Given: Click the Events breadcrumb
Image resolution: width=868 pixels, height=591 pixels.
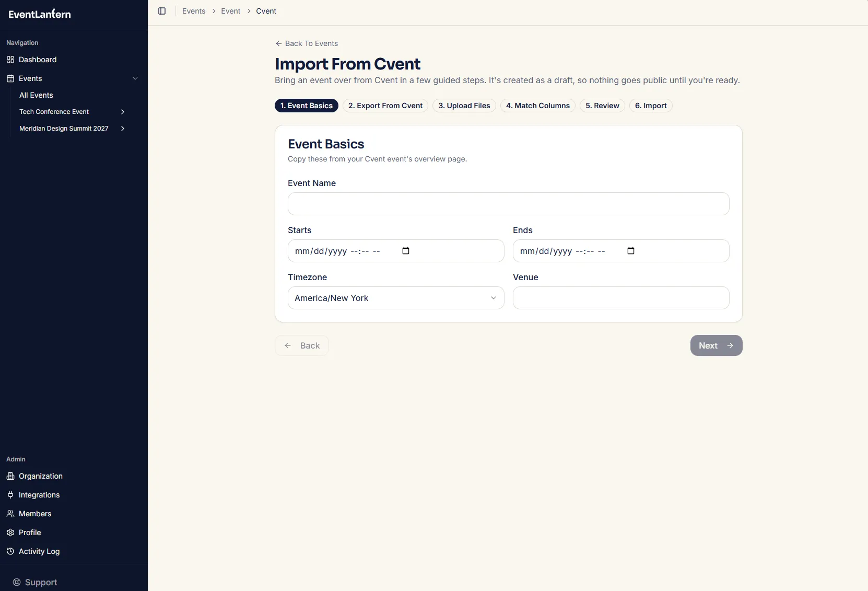Looking at the screenshot, I should tap(194, 11).
